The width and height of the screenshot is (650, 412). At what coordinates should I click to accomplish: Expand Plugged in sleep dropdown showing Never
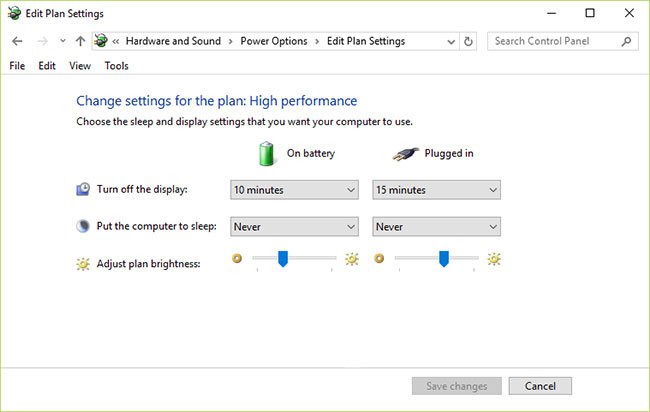tap(437, 227)
